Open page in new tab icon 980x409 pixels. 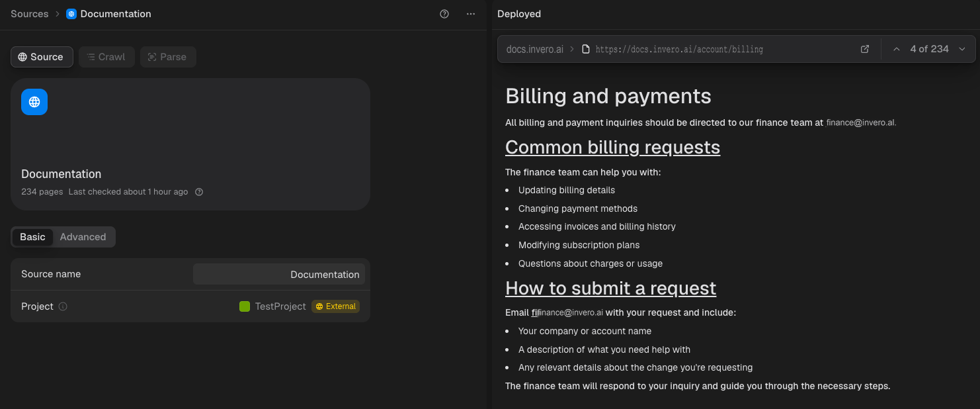[865, 49]
